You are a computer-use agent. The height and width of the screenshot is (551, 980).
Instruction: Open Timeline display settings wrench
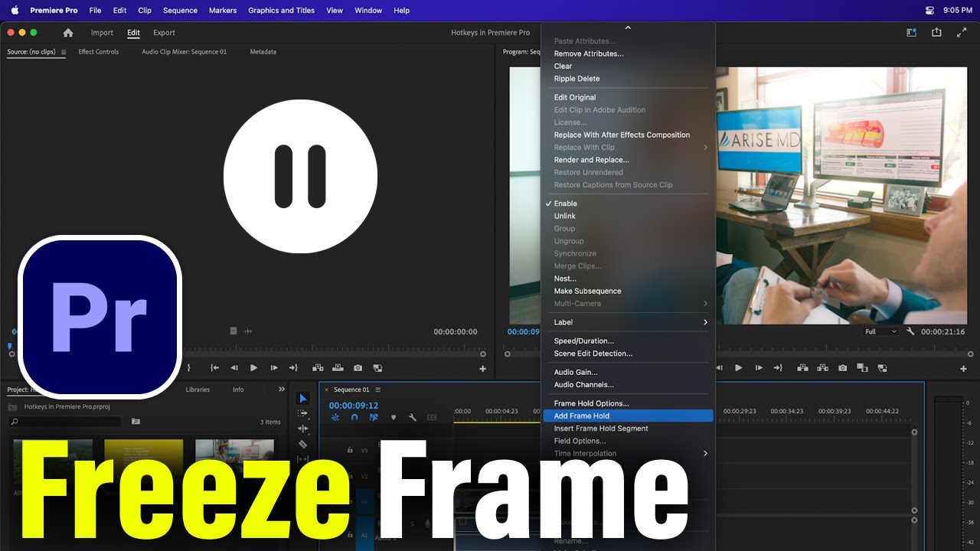[x=413, y=418]
